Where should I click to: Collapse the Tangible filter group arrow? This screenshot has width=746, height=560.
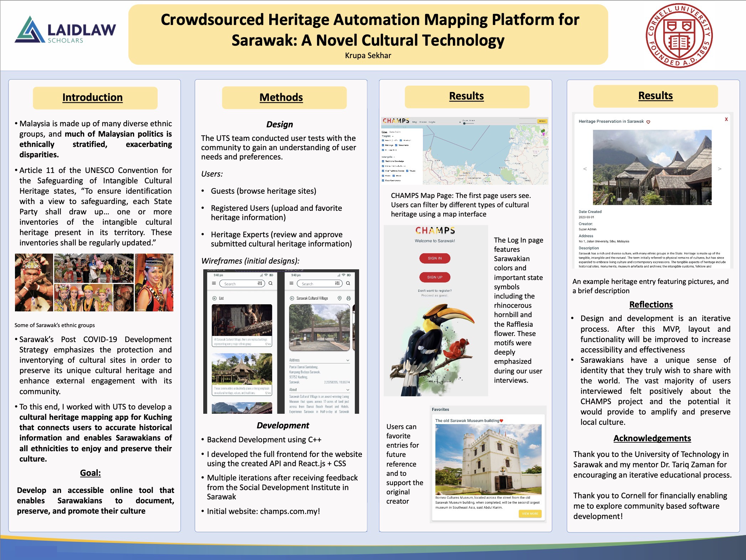(393, 136)
